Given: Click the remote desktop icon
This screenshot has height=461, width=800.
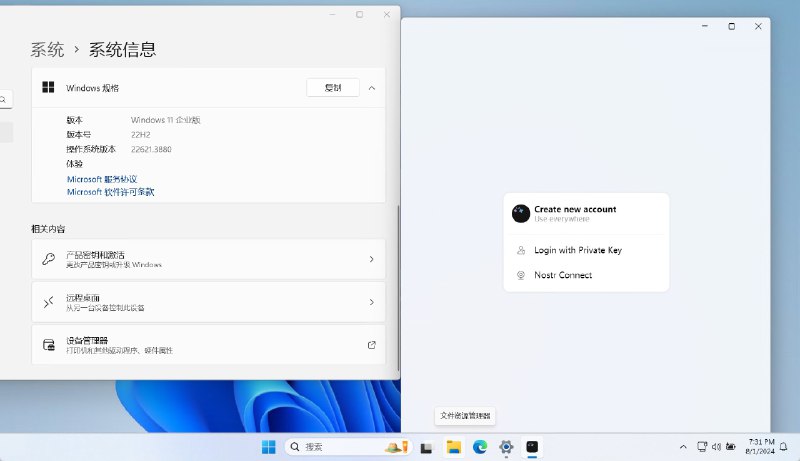Looking at the screenshot, I should pos(49,302).
